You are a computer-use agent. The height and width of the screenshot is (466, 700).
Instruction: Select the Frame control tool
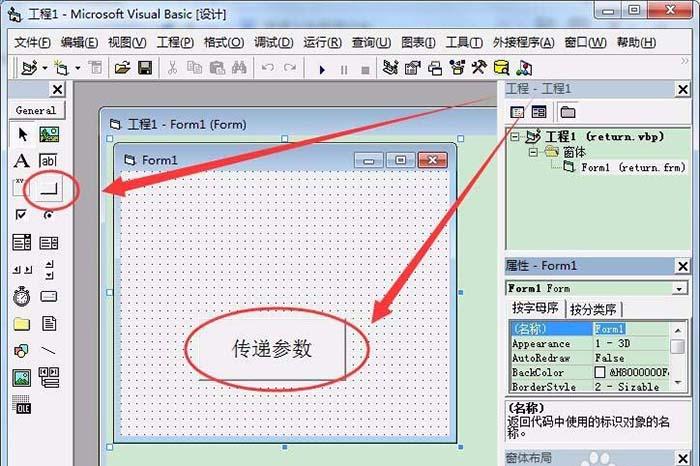tap(19, 187)
